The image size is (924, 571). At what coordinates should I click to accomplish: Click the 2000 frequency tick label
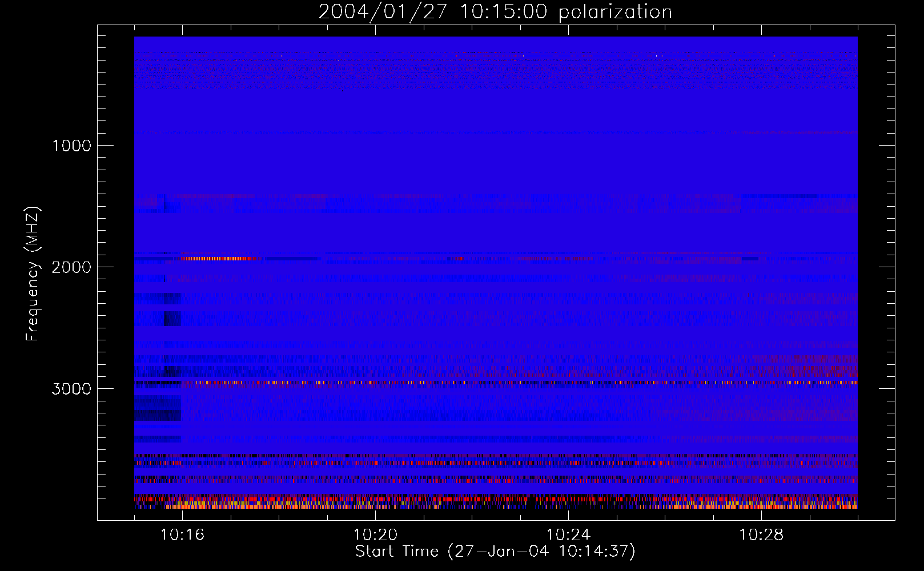[x=72, y=267]
